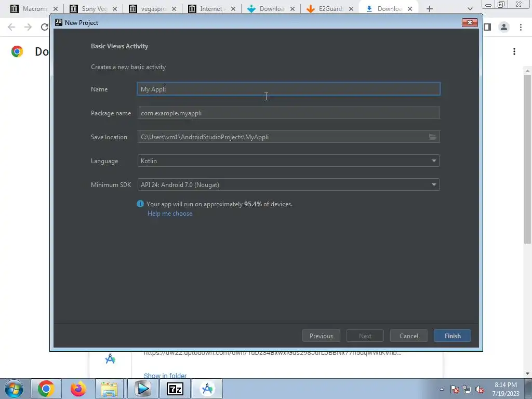The width and height of the screenshot is (532, 399).
Task: Click the Chrome logo on Downloads page
Action: pyautogui.click(x=17, y=51)
